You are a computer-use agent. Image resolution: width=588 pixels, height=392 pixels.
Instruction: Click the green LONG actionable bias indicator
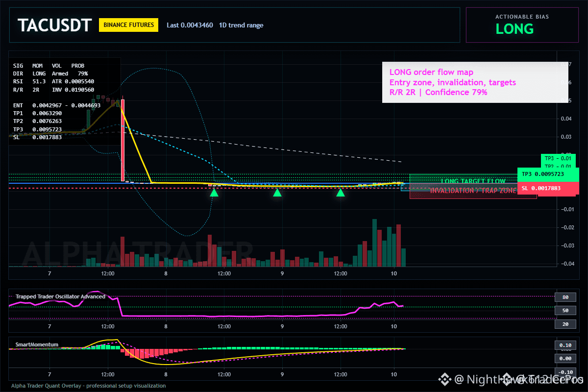pyautogui.click(x=514, y=29)
